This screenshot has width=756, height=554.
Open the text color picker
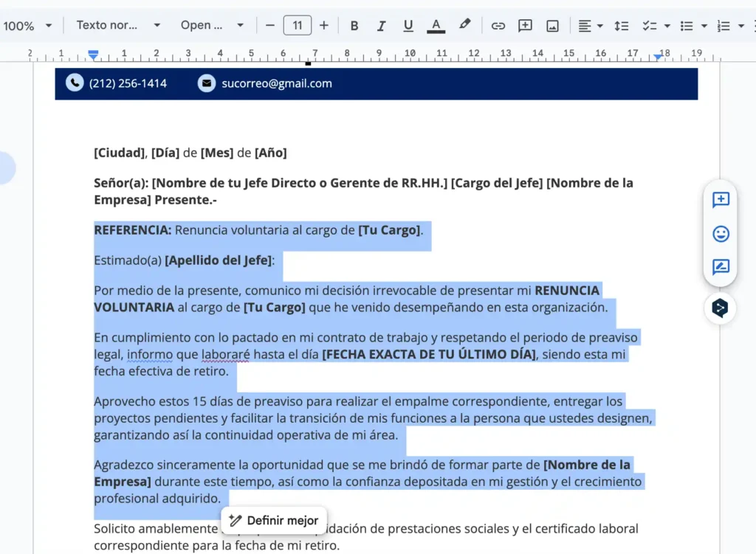(x=436, y=26)
